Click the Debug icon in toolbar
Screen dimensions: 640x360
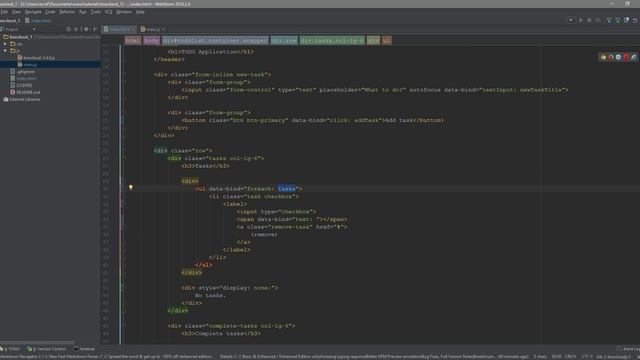[x=589, y=20]
